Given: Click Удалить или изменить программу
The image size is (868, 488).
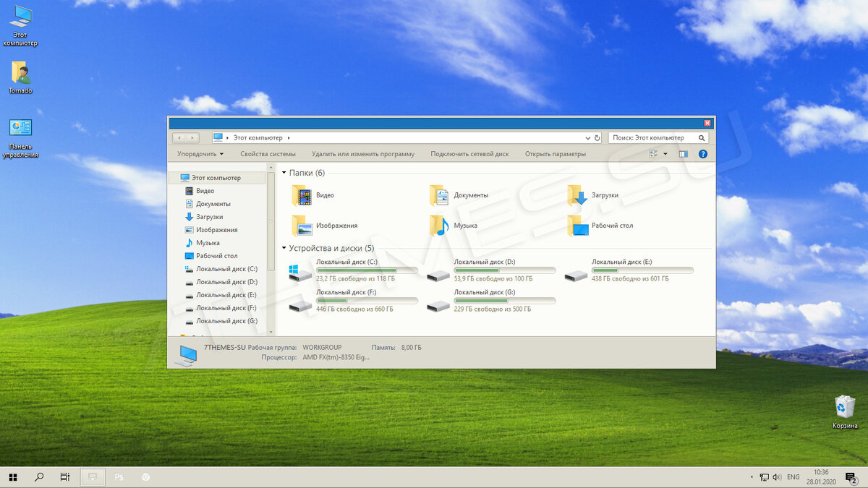Looking at the screenshot, I should click(x=363, y=154).
